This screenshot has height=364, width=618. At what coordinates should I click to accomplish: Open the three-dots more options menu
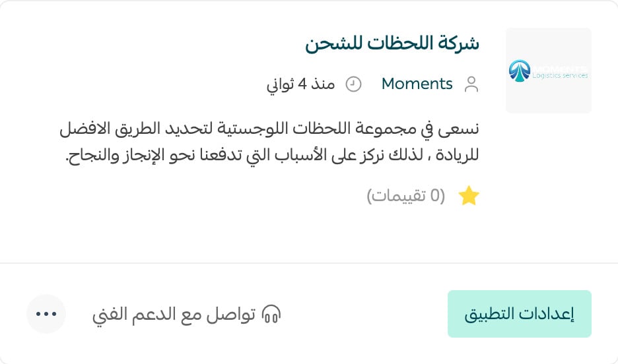coord(46,314)
